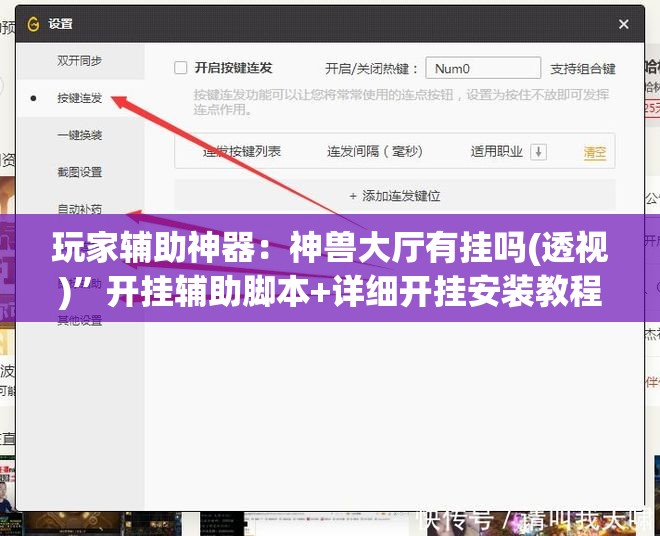The width and height of the screenshot is (660, 536).
Task: Click the 开启/关闭热键 label
Action: click(372, 69)
